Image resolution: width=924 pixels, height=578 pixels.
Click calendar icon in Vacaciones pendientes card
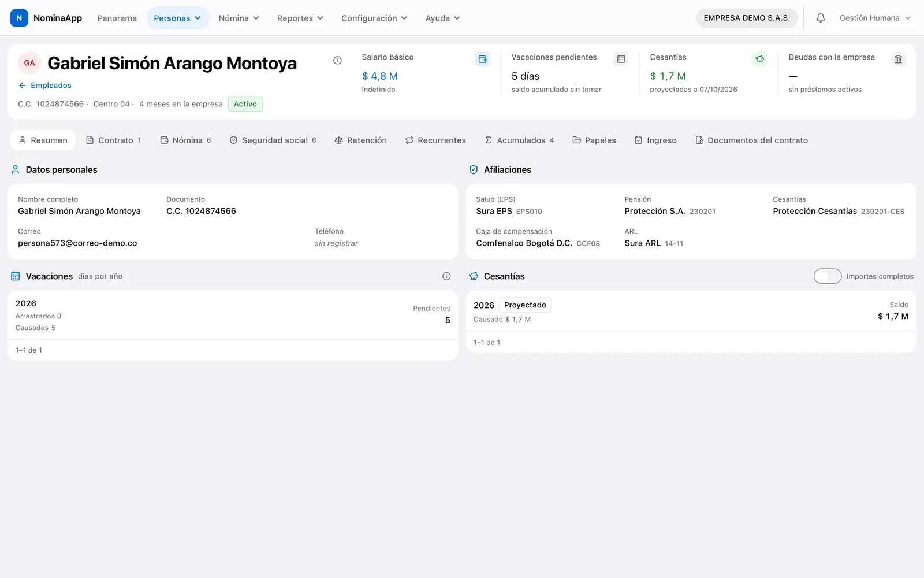(621, 59)
